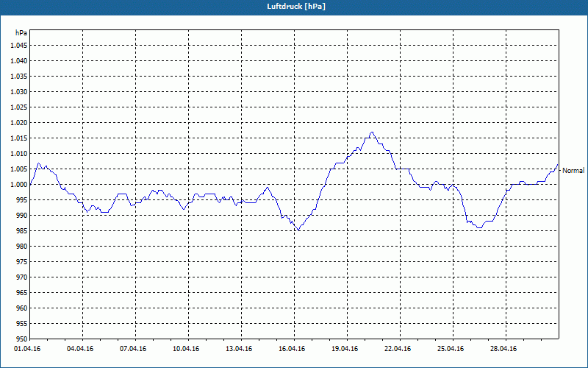Click the 07.04.16 date label
Screen dimensions: 588x368
pos(133,349)
